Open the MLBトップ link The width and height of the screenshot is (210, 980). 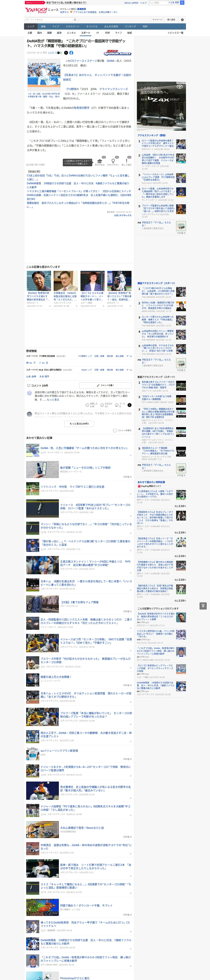click(87, 370)
